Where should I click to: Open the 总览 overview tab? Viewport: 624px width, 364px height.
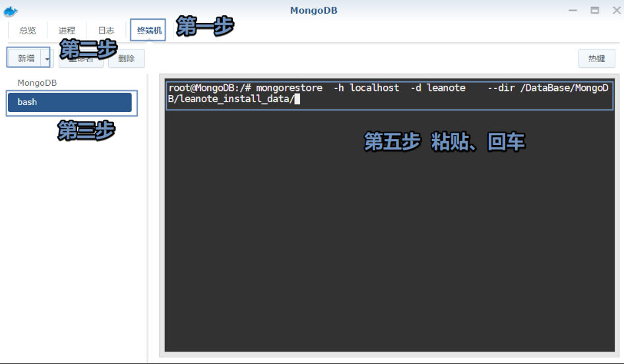(x=28, y=30)
